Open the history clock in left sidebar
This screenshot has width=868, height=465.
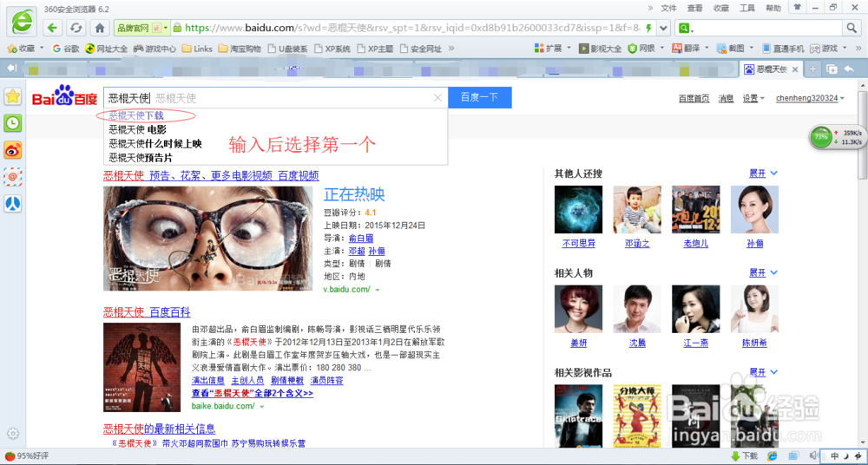point(13,123)
